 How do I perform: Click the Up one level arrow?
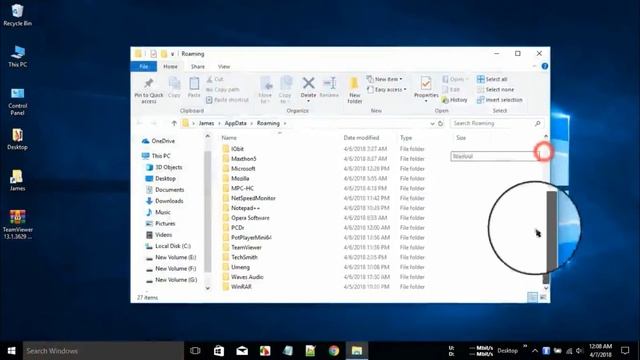click(x=174, y=123)
